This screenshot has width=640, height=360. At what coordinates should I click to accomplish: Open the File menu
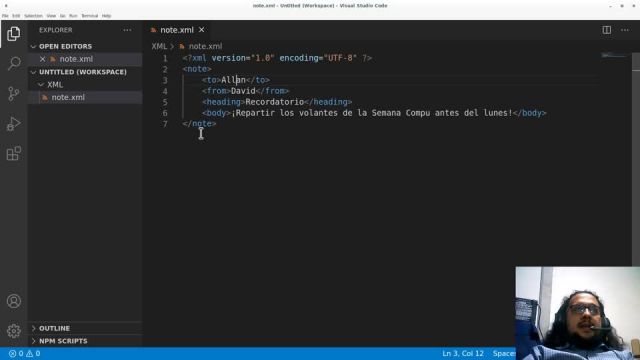[5, 16]
